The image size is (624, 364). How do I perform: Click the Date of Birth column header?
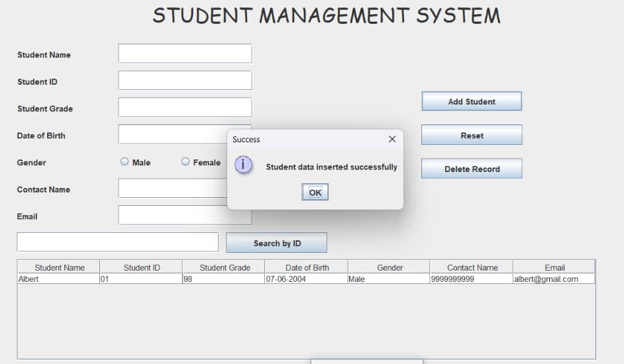(x=306, y=267)
